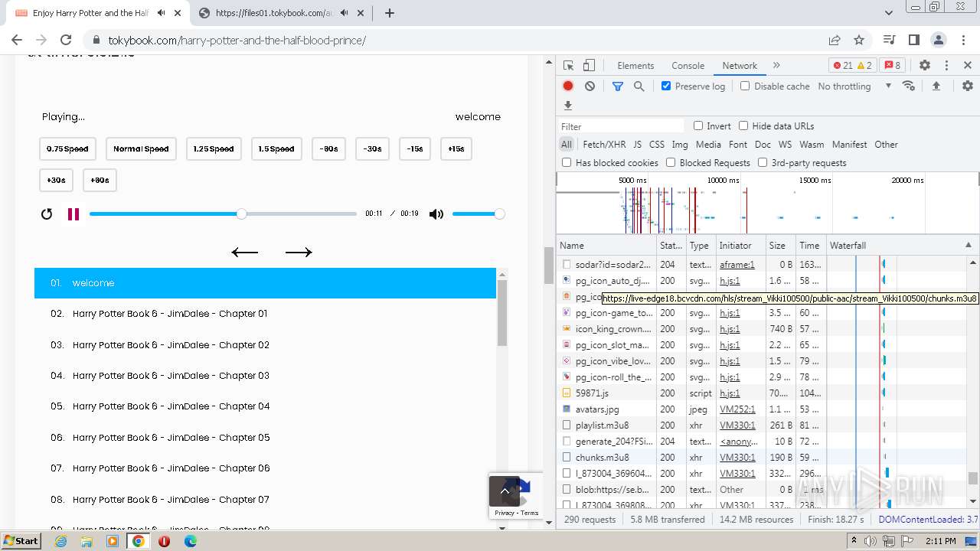
Task: Close the DevTools panel
Action: tap(968, 66)
